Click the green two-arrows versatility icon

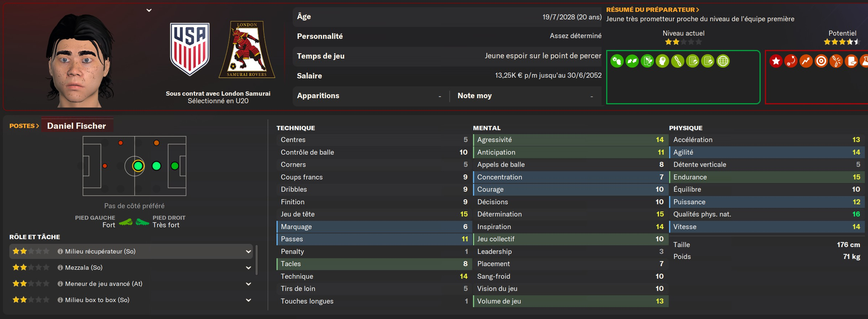click(632, 61)
